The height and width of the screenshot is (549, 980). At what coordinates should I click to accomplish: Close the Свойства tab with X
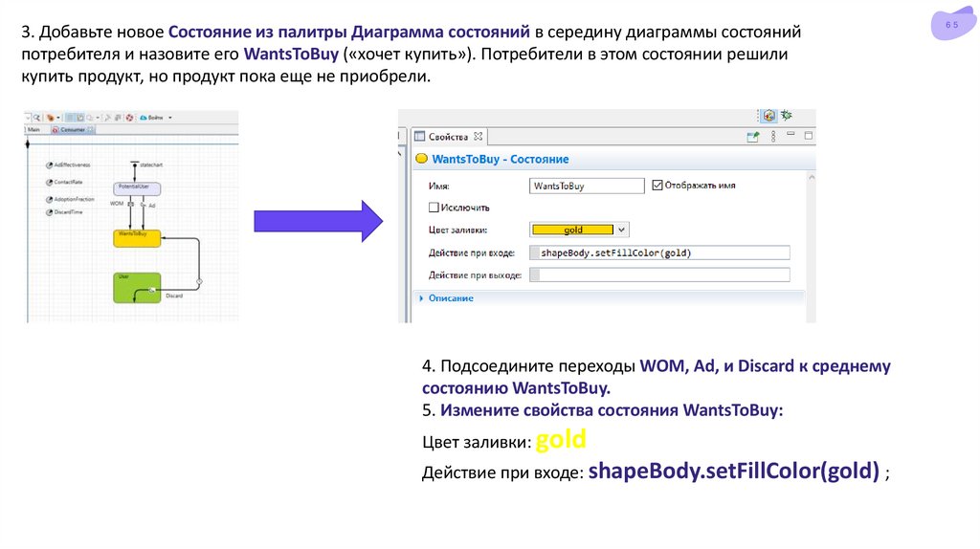[x=479, y=136]
